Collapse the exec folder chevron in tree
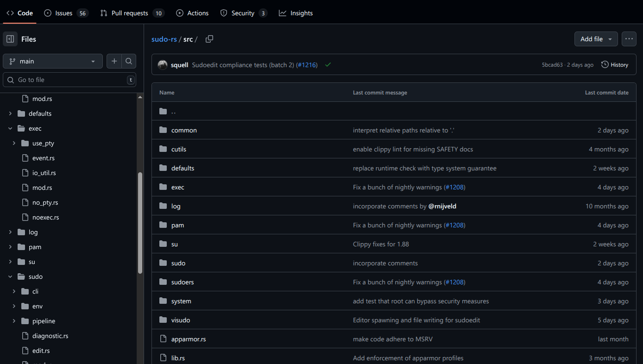The image size is (643, 364). click(x=10, y=128)
